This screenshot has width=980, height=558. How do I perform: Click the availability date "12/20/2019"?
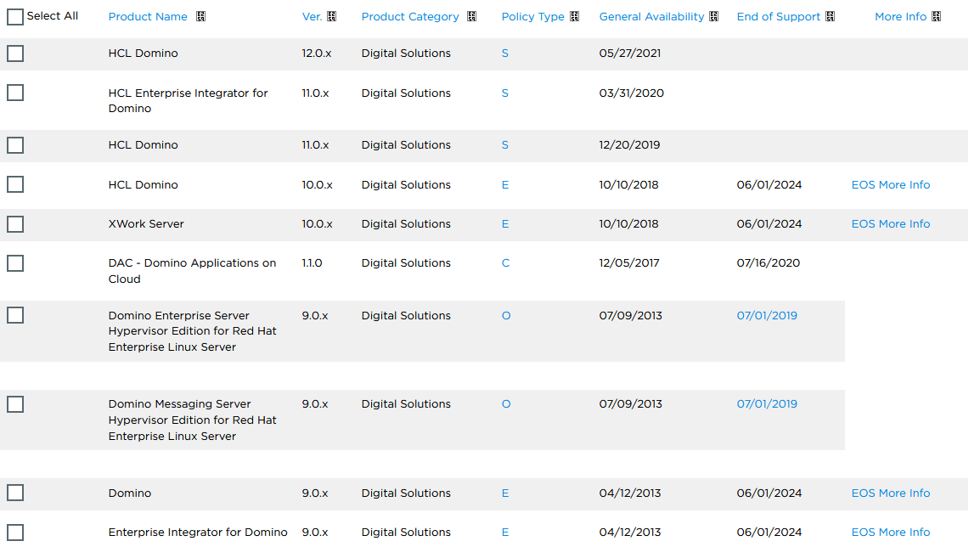click(x=629, y=145)
